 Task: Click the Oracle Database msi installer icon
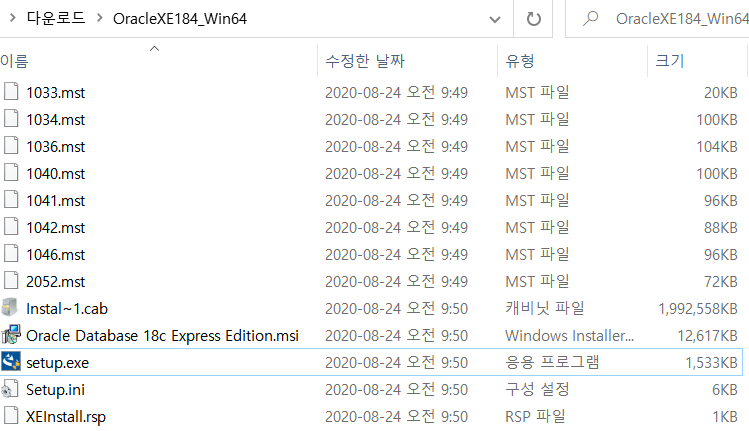click(x=11, y=334)
